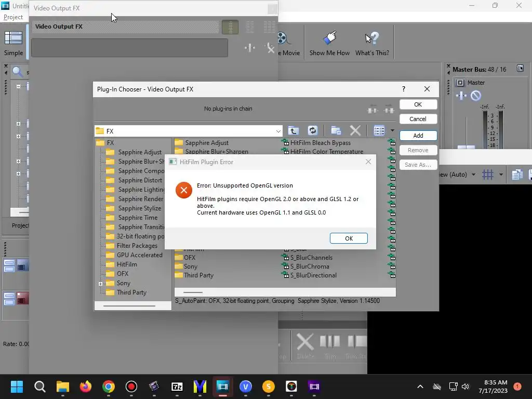Select the root FX folder in tree
This screenshot has width=532, height=399.
(x=110, y=142)
